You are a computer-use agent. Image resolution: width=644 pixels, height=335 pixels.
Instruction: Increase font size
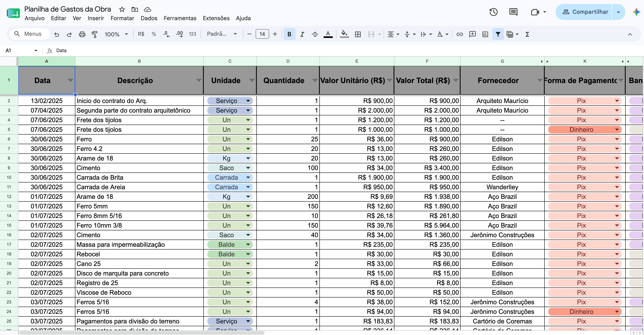pos(275,34)
